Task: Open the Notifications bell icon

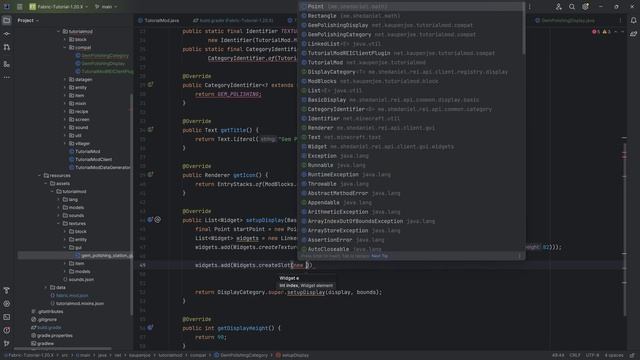Action: 633,20
